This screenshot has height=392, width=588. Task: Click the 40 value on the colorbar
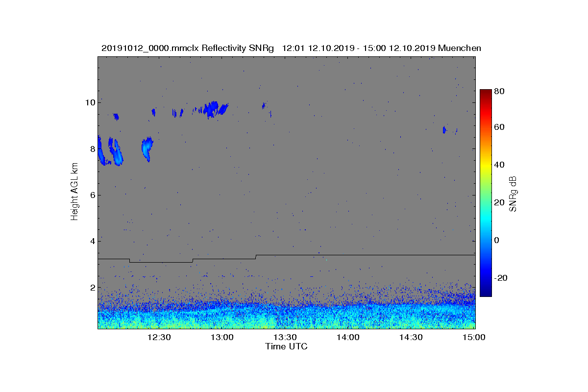point(500,165)
